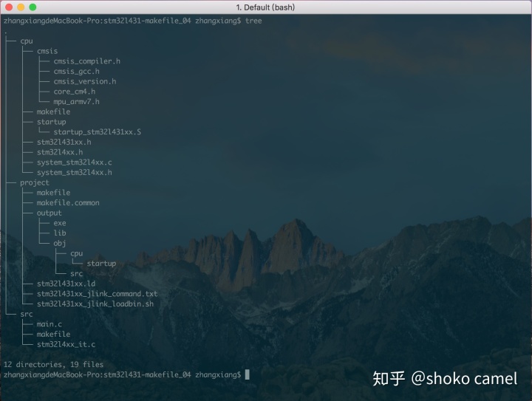This screenshot has height=401, width=532.
Task: Click the 'makefile.common' file name
Action: 68,202
